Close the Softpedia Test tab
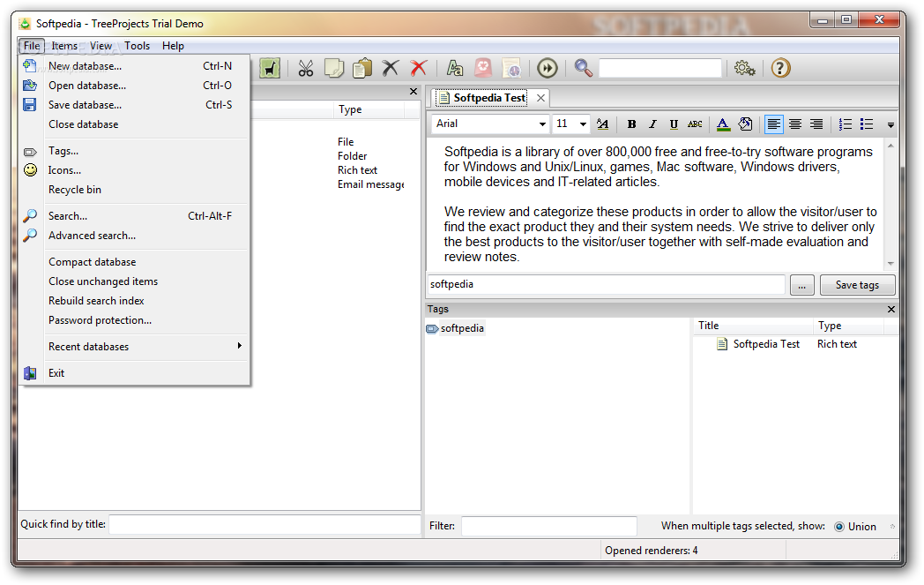 pos(540,98)
